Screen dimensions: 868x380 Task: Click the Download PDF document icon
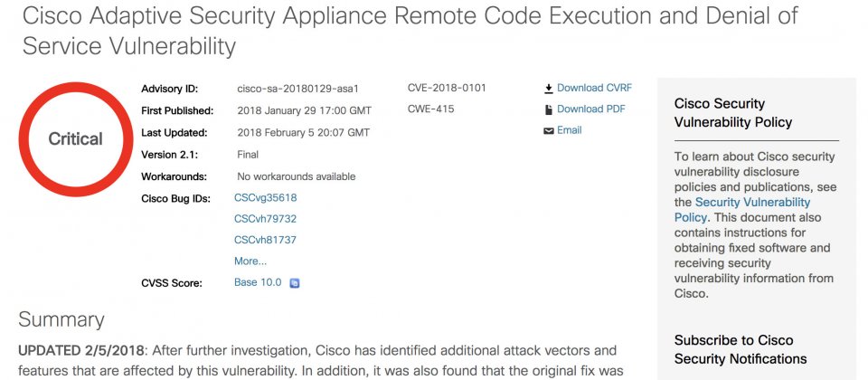click(x=549, y=109)
